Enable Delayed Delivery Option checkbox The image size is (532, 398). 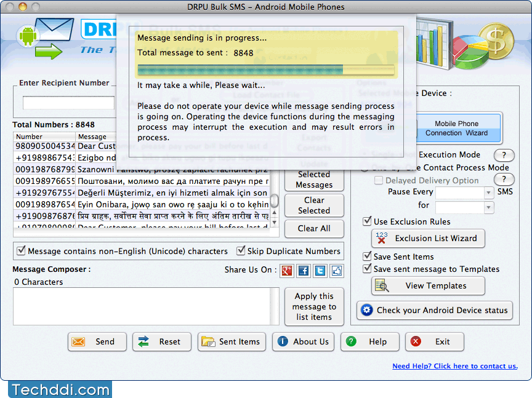coord(379,180)
